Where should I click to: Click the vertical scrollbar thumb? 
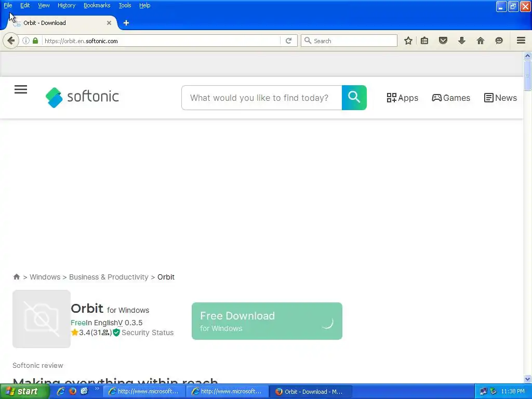point(528,75)
